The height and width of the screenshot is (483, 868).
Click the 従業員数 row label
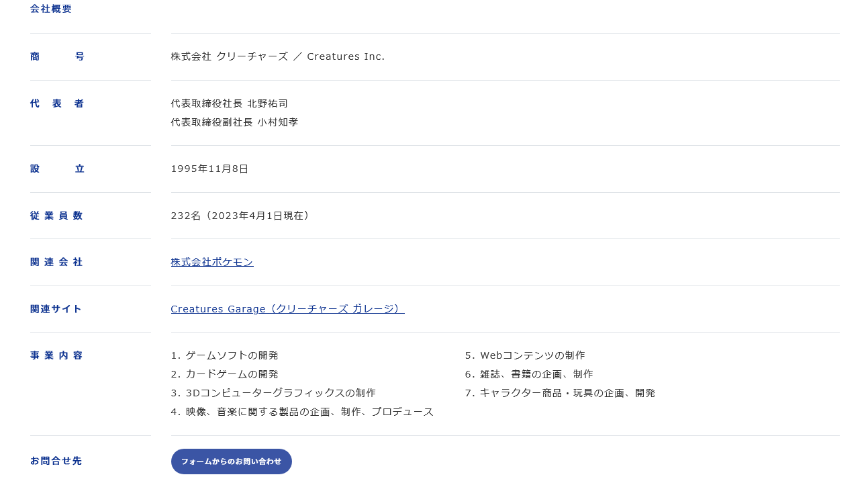click(56, 216)
